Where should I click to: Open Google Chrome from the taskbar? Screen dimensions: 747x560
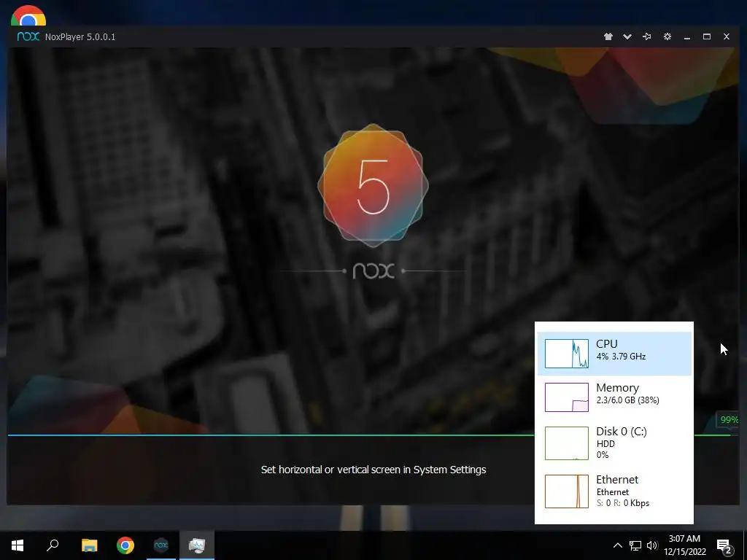[x=125, y=545]
